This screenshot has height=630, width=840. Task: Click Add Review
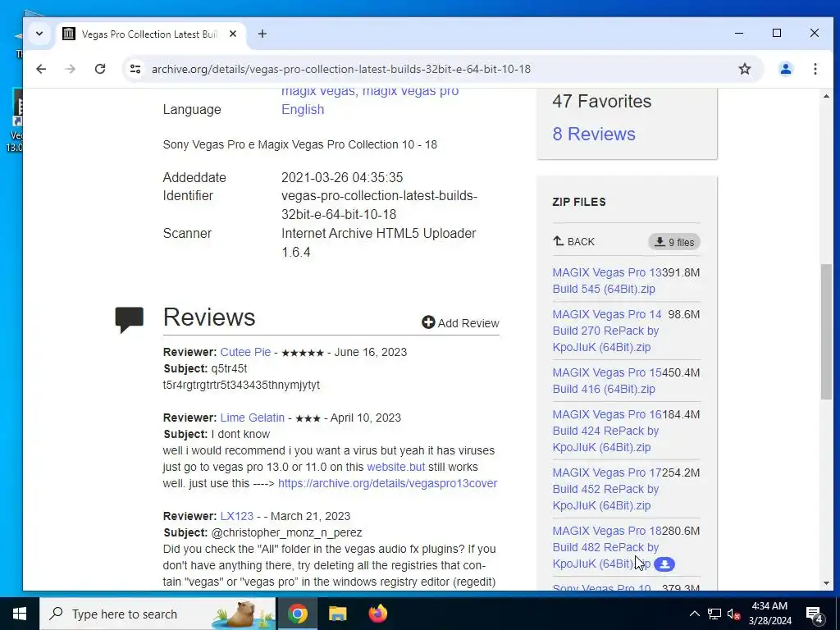coord(460,323)
